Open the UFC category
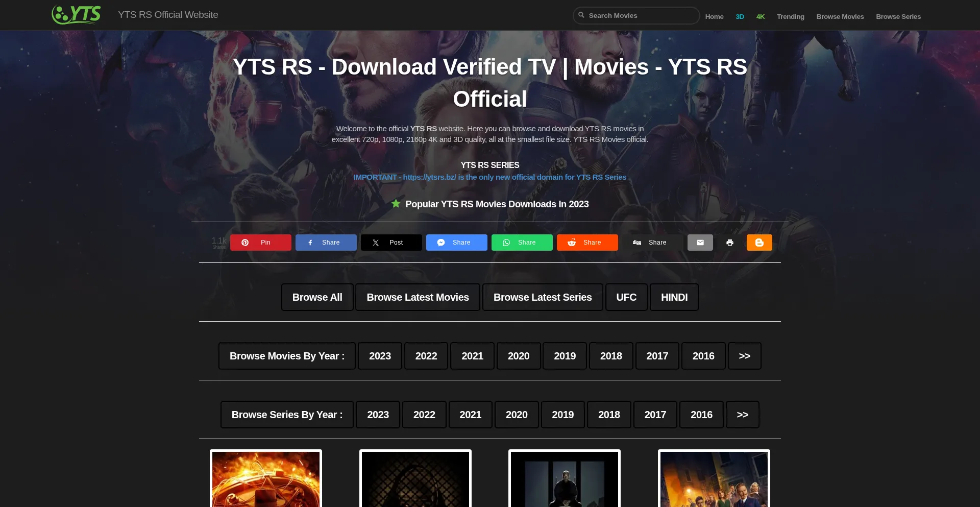Screen dimensions: 980x507 [626, 297]
